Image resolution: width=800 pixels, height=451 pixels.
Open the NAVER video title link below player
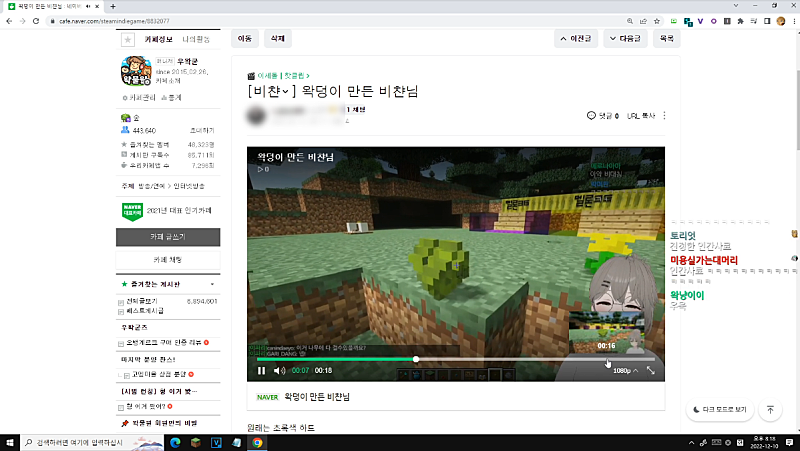click(317, 397)
